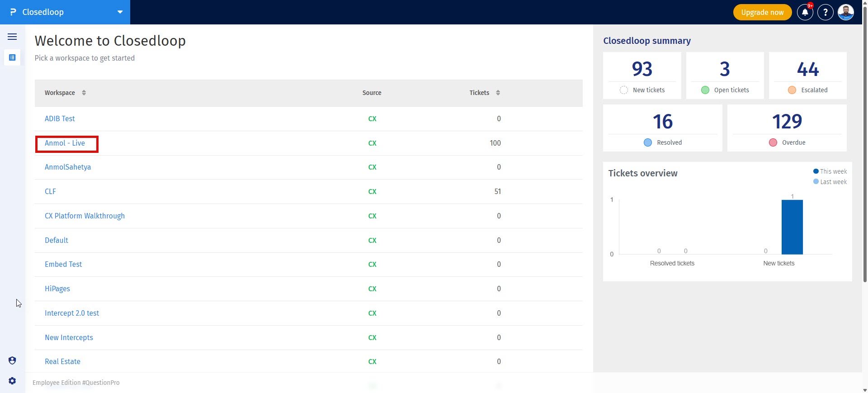
Task: Open the notifications bell
Action: tap(805, 12)
